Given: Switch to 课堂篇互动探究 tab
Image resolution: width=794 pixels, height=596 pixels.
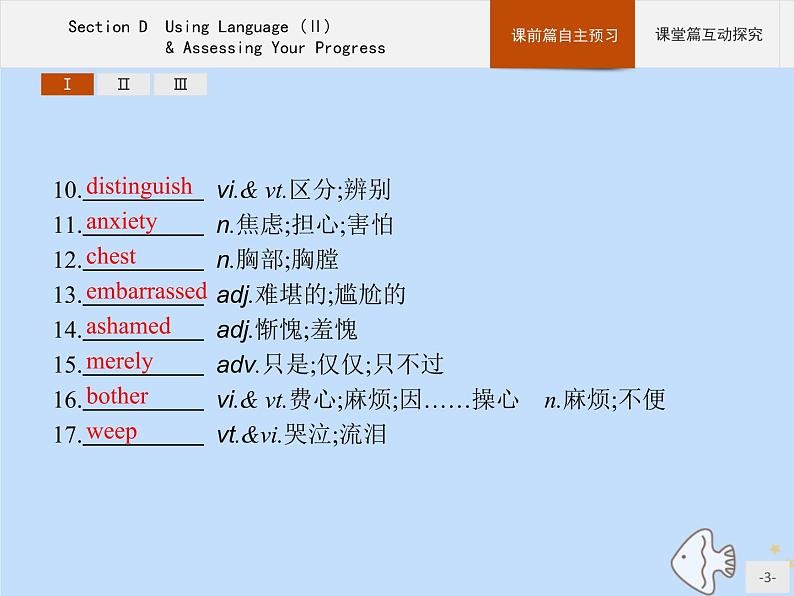Looking at the screenshot, I should click(708, 34).
